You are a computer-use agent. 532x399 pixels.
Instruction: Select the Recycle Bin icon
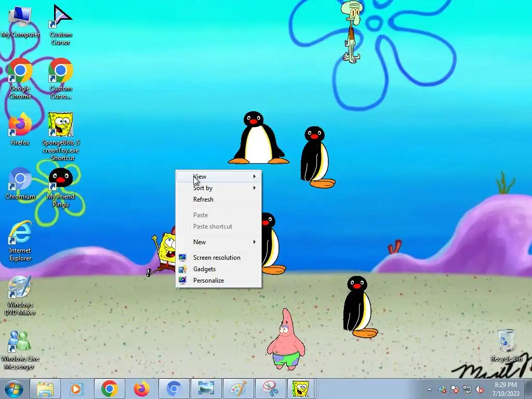(506, 345)
